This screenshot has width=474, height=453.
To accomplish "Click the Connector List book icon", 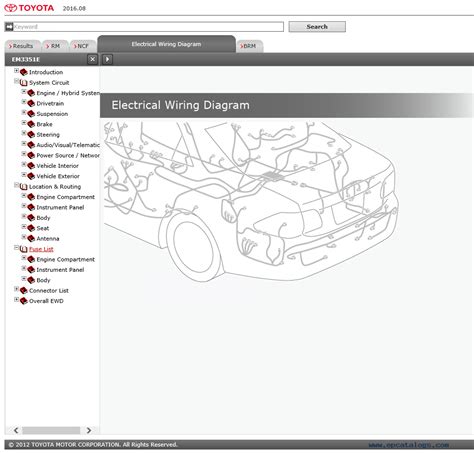I will pos(23,291).
